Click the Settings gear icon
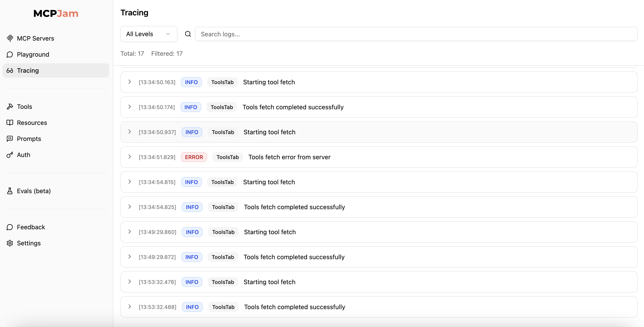The width and height of the screenshot is (644, 327). point(10,243)
